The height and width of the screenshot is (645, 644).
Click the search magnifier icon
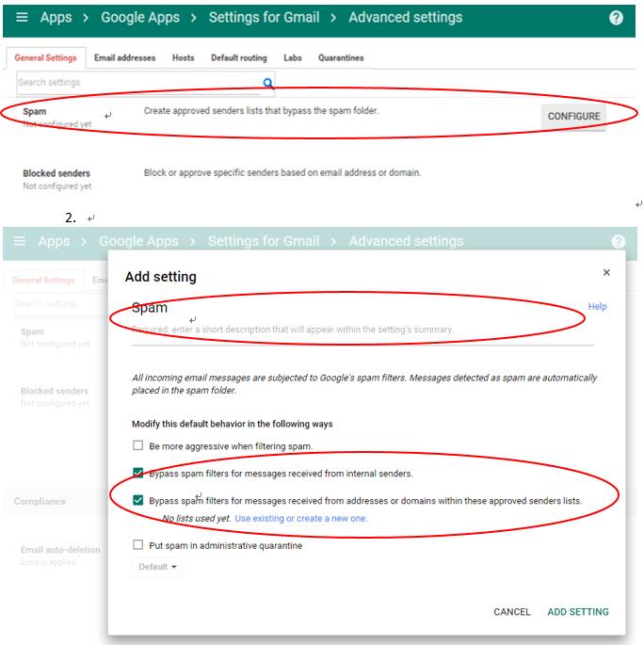pos(268,84)
